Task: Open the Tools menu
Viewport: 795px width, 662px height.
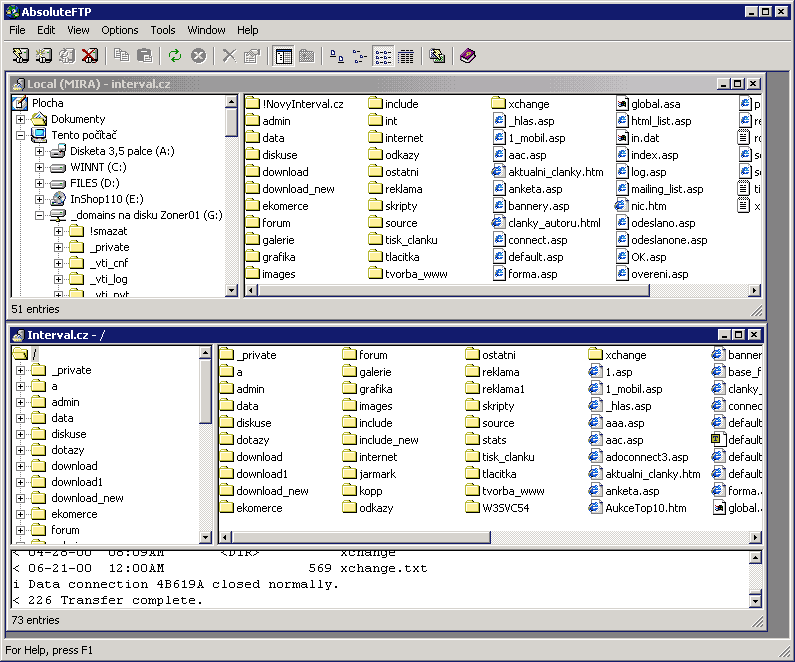Action: coord(163,30)
